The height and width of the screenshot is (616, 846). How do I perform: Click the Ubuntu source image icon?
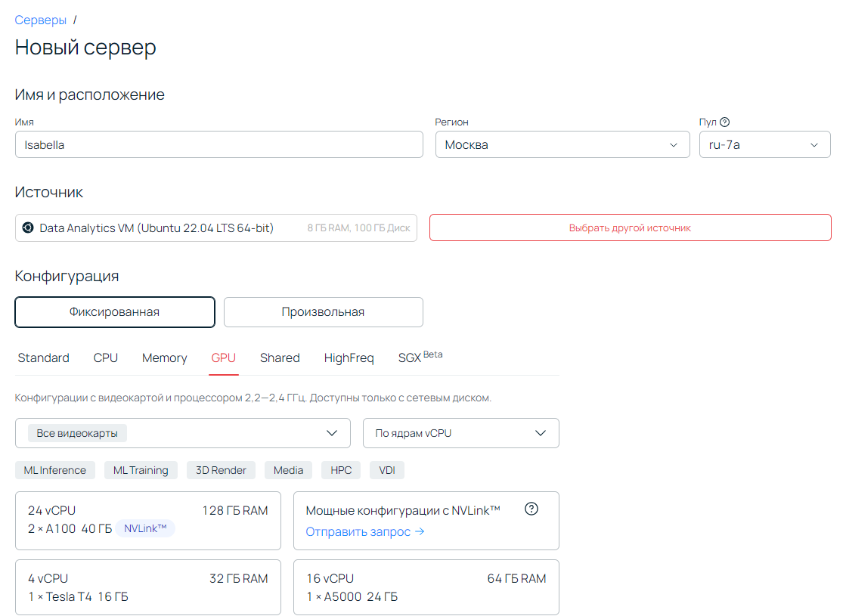pyautogui.click(x=28, y=228)
